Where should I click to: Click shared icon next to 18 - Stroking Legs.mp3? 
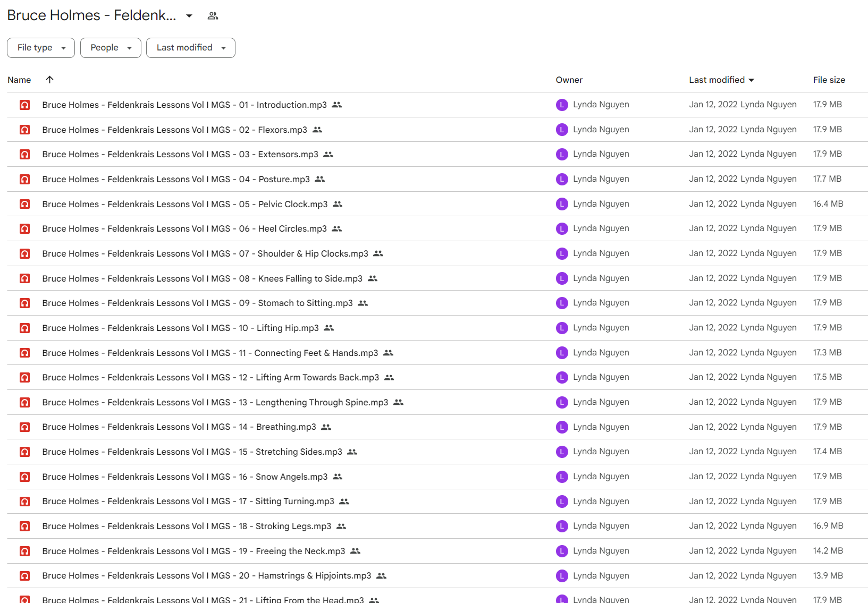[x=341, y=526]
